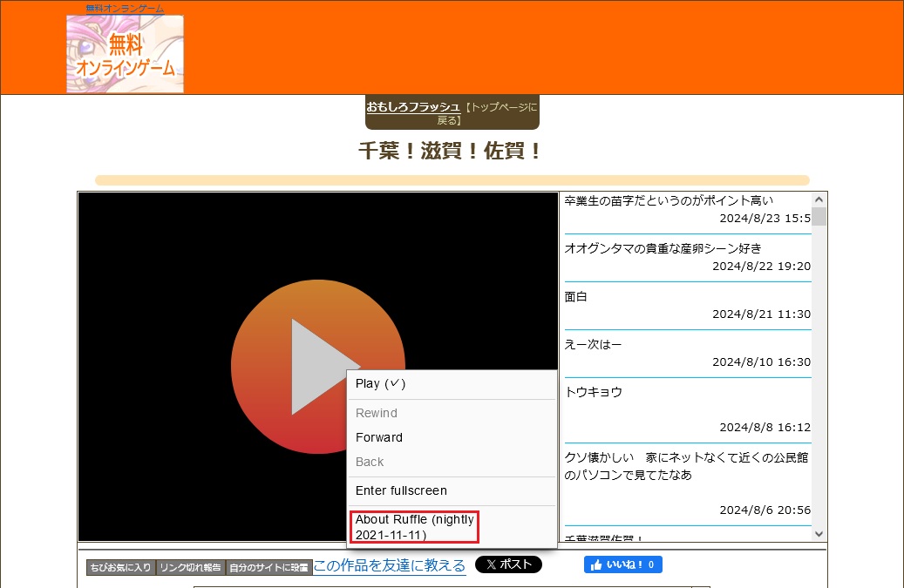Screen dimensions: 904x588
Task: Click the 無料オンラインゲーム logo image
Action: pos(125,54)
